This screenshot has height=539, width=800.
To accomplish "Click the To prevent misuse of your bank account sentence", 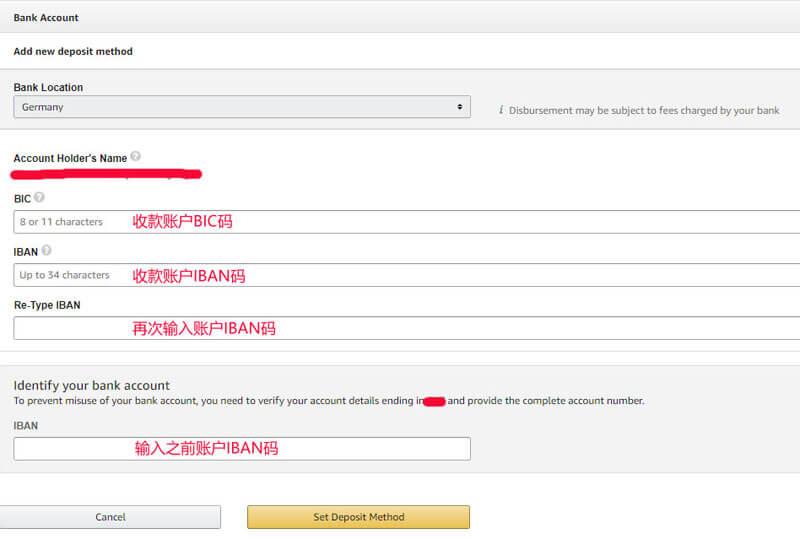I will click(329, 401).
